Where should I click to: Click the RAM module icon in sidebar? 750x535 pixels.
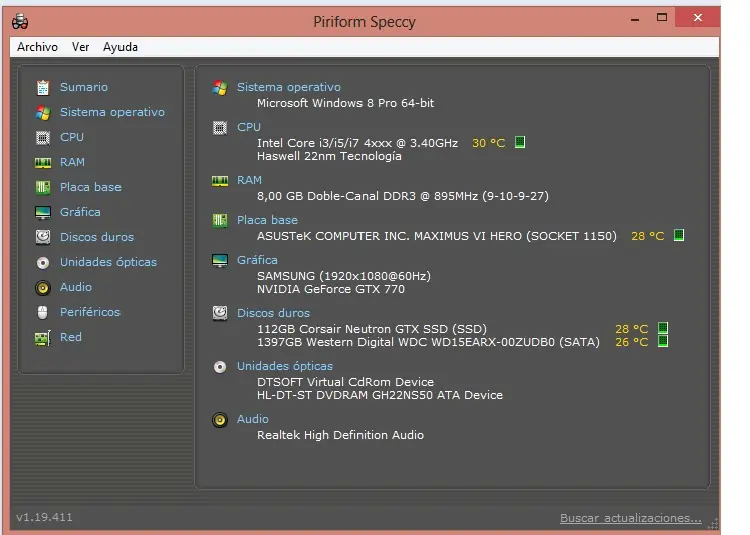coord(43,163)
